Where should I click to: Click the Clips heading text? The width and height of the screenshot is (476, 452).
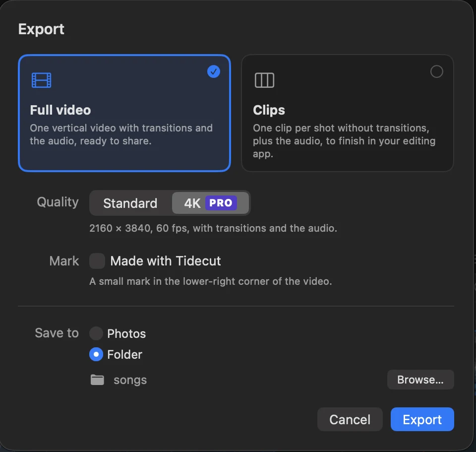pos(269,110)
